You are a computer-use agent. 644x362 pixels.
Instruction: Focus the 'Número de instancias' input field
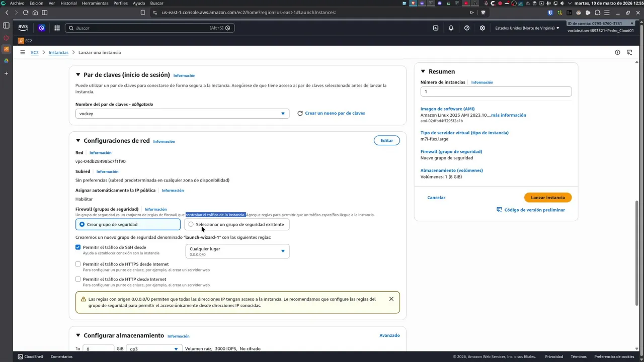[496, 92]
